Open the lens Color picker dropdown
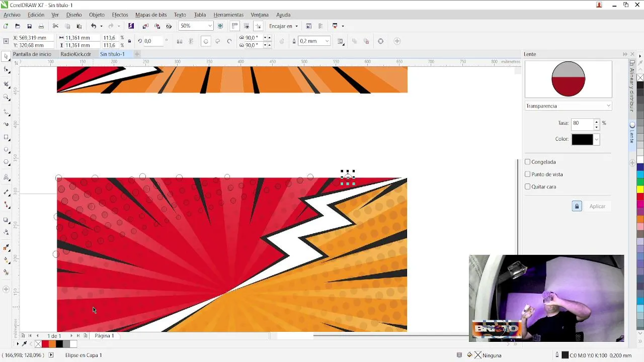The image size is (644, 362). click(x=596, y=139)
